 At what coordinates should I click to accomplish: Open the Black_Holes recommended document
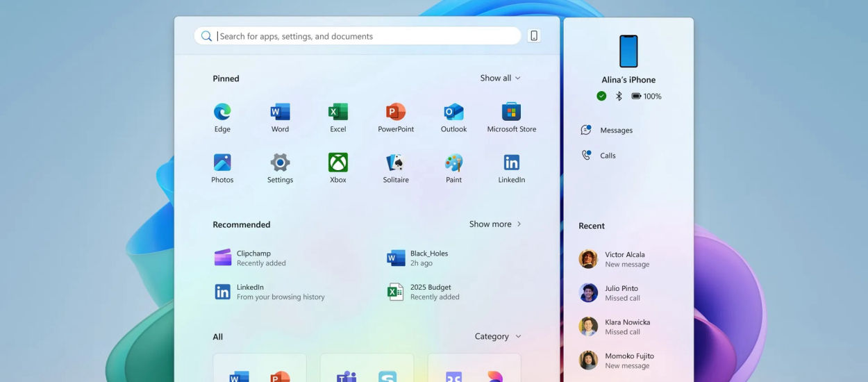[x=428, y=258]
